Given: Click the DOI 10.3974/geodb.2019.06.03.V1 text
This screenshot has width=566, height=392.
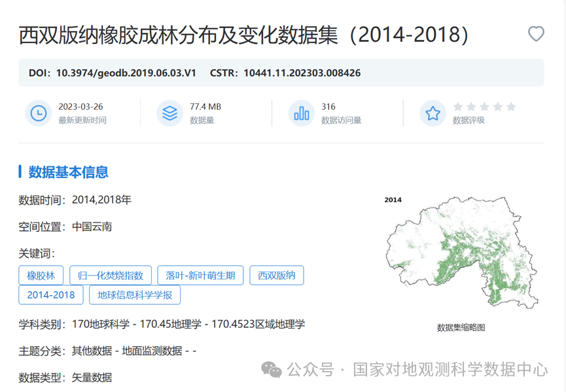Looking at the screenshot, I should pos(113,73).
